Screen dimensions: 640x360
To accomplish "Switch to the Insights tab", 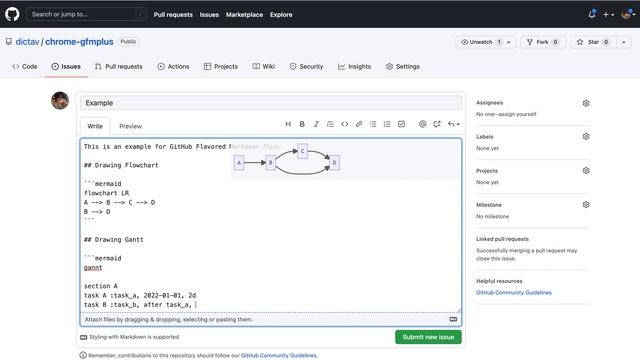I will [x=354, y=67].
